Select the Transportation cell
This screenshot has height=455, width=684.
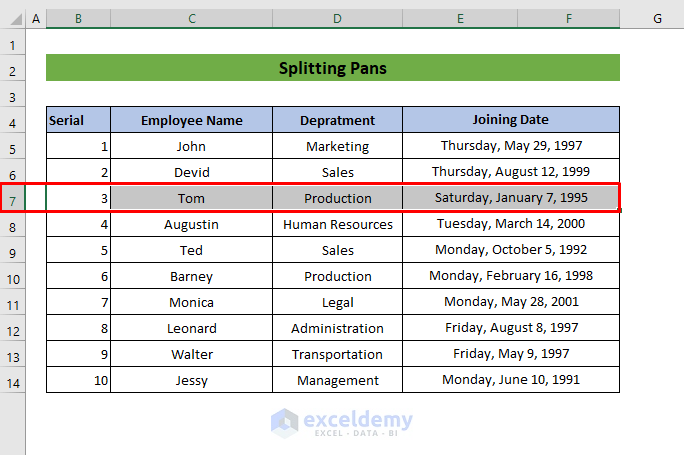pyautogui.click(x=337, y=354)
